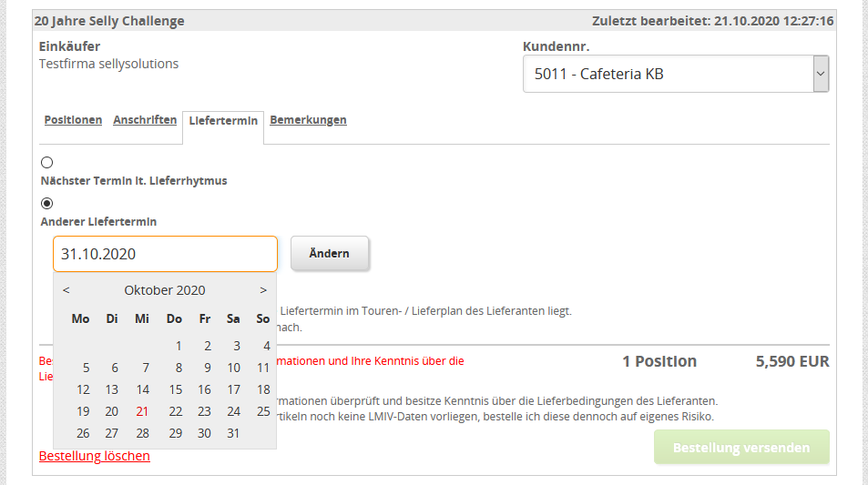Choose day 1 in October calendar
Image resolution: width=868 pixels, height=485 pixels.
(179, 346)
